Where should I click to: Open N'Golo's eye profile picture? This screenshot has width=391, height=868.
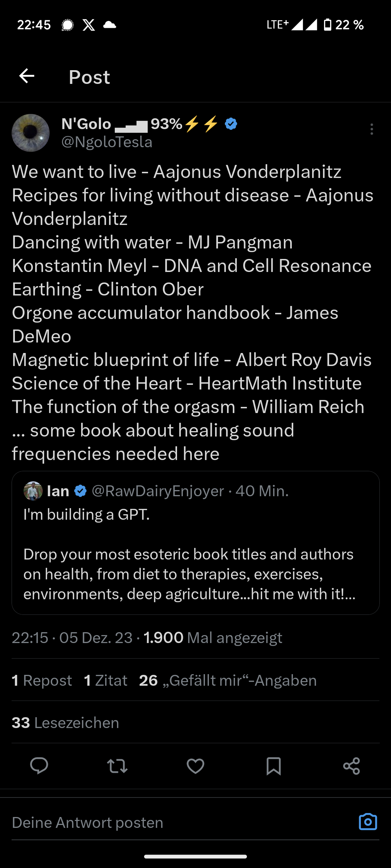click(x=31, y=133)
